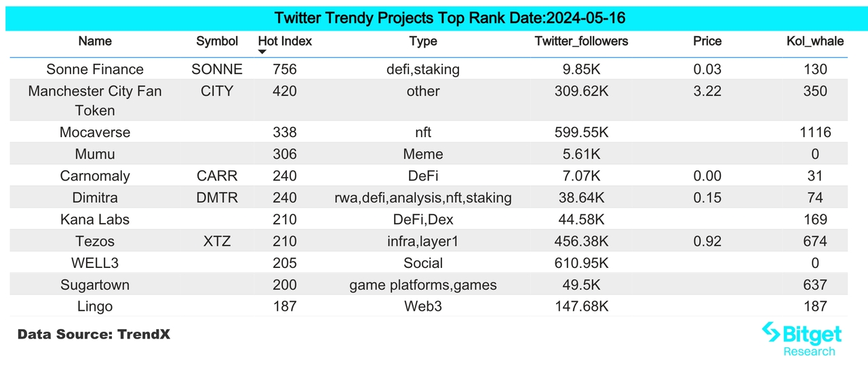Select the Kol_whale column header
Viewport: 868px width, 367px height.
(x=814, y=41)
